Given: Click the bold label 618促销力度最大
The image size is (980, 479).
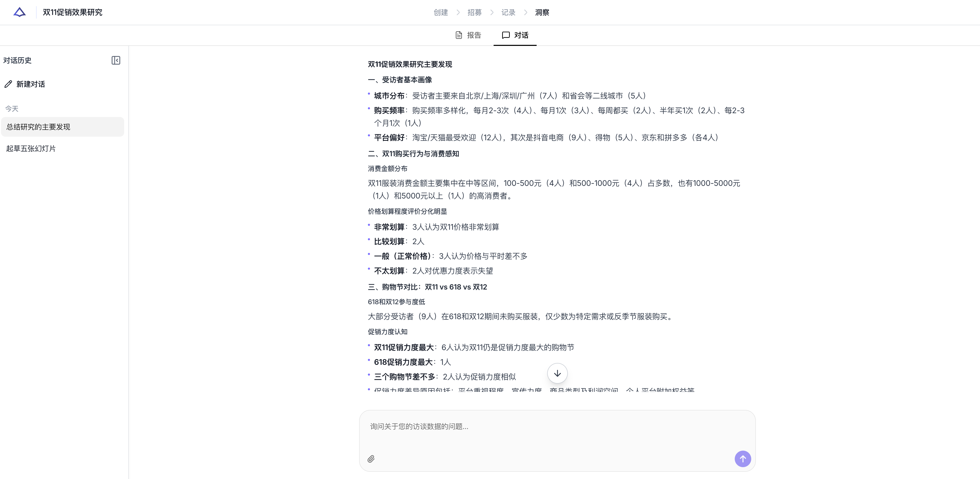Looking at the screenshot, I should pos(403,362).
